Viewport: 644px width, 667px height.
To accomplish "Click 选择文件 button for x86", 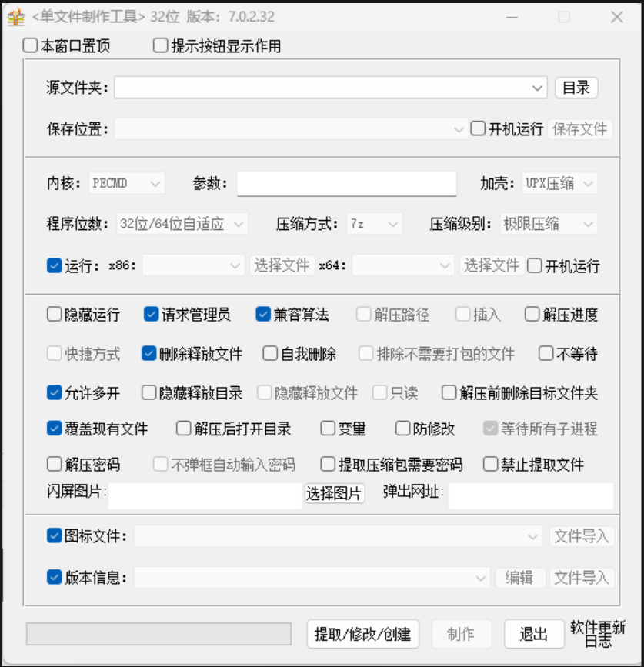I will tap(282, 265).
